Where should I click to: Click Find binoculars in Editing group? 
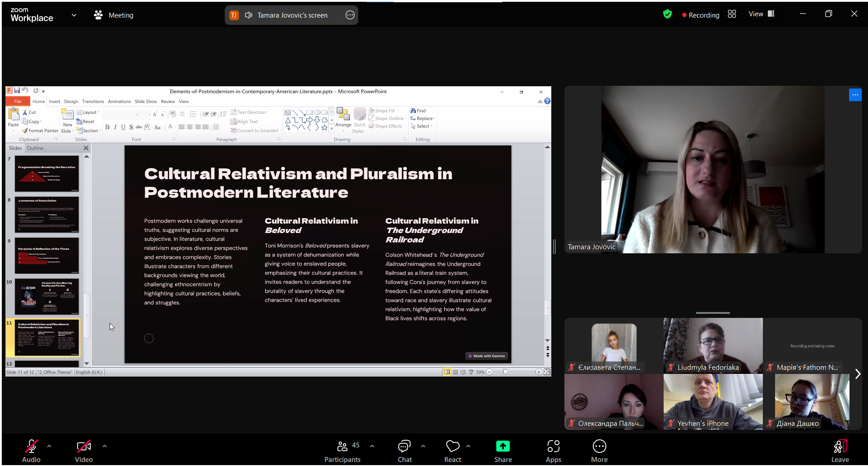click(x=418, y=111)
